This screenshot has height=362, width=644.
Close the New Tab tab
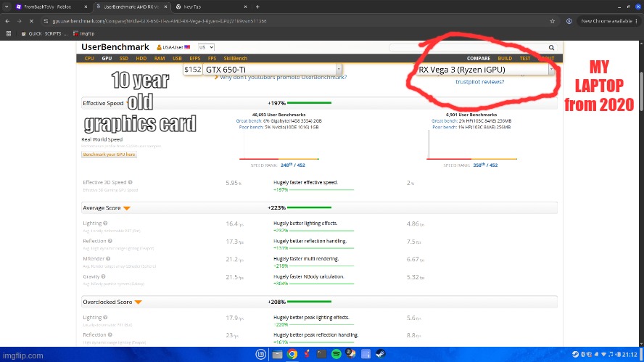click(x=245, y=7)
